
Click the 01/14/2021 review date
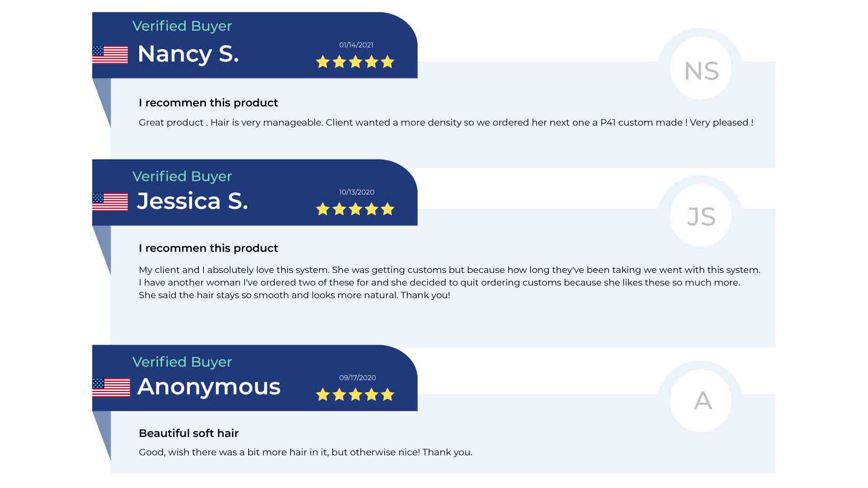356,45
